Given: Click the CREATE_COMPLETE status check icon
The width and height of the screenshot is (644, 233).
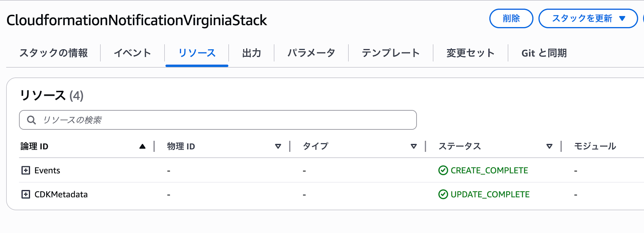Looking at the screenshot, I should coord(443,170).
